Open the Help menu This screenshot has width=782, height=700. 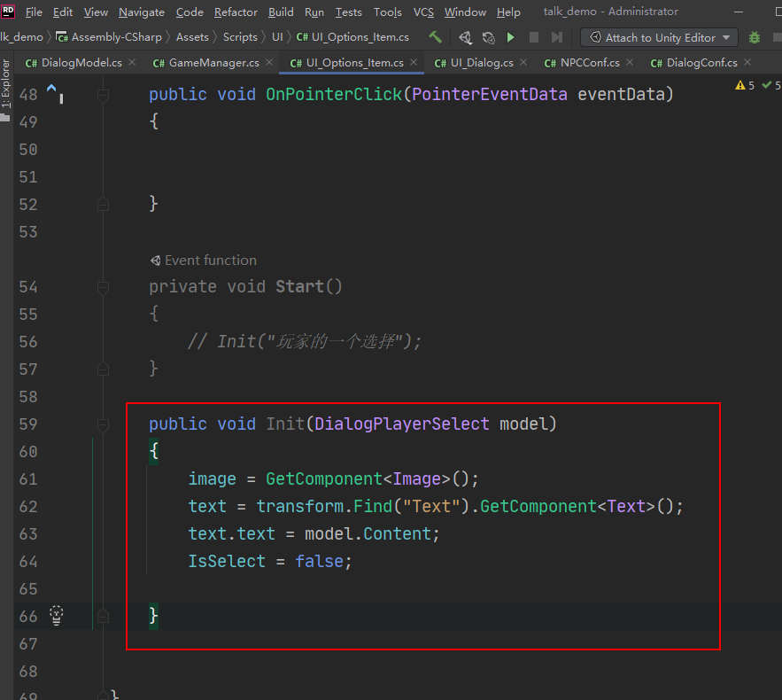508,12
